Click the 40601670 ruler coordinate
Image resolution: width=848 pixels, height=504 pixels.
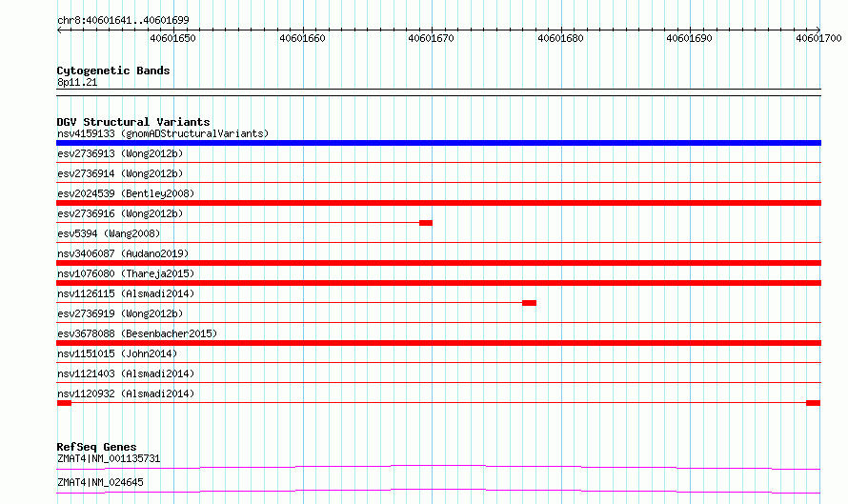coord(431,38)
